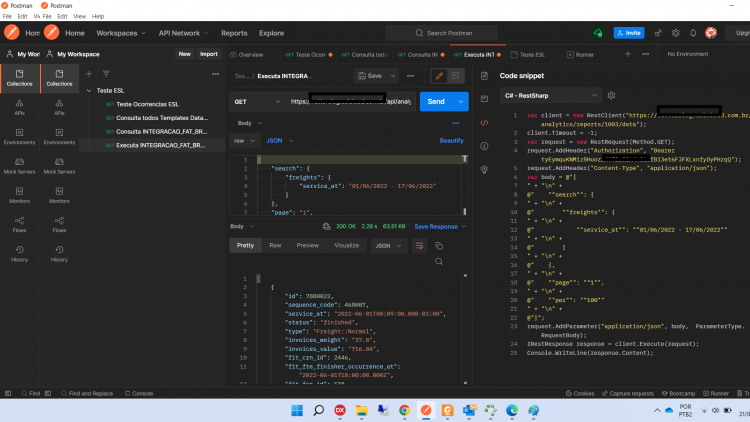Open the Settings gear in the header
The height and width of the screenshot is (422, 750).
675,33
